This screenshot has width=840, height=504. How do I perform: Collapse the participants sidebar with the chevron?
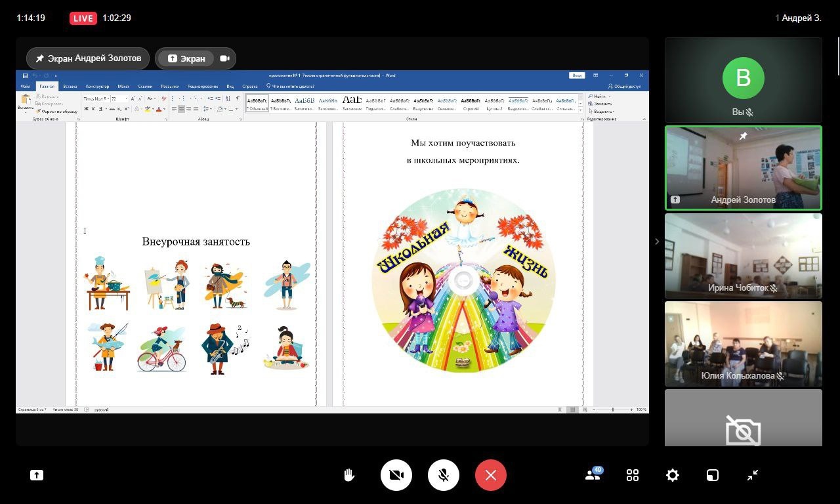657,241
